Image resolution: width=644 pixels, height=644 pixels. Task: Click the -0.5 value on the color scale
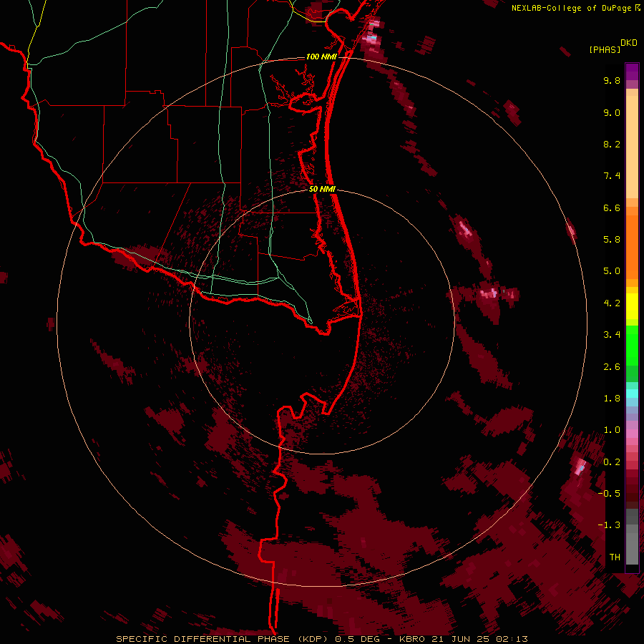pos(609,494)
